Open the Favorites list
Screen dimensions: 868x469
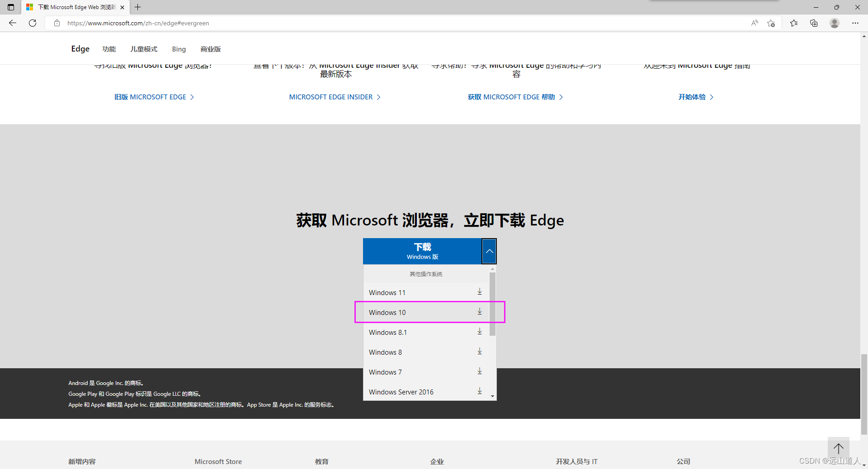pyautogui.click(x=794, y=23)
